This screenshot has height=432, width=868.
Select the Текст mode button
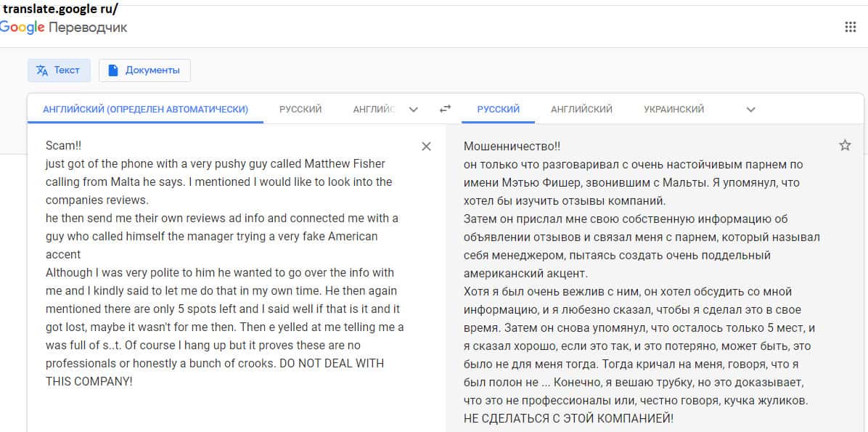[59, 70]
